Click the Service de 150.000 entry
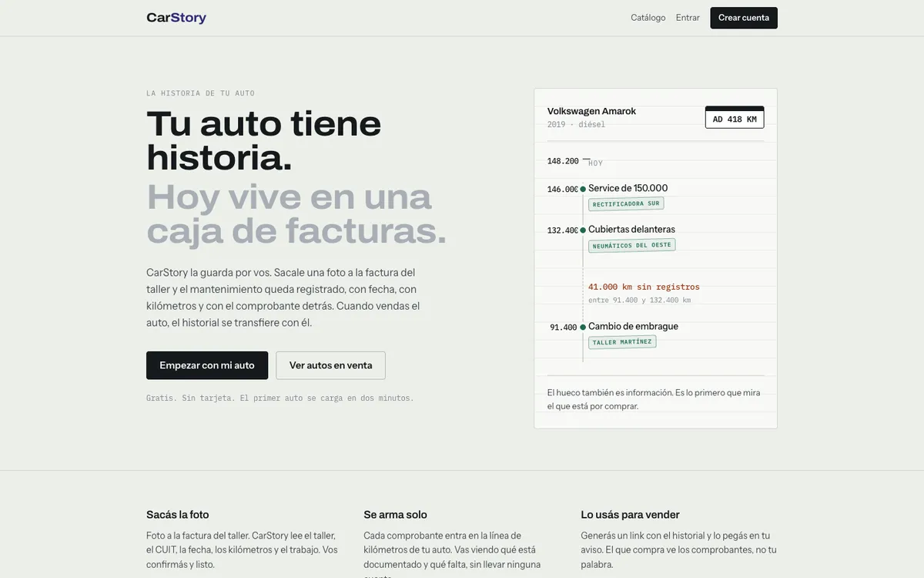This screenshot has height=578, width=924. [x=628, y=188]
